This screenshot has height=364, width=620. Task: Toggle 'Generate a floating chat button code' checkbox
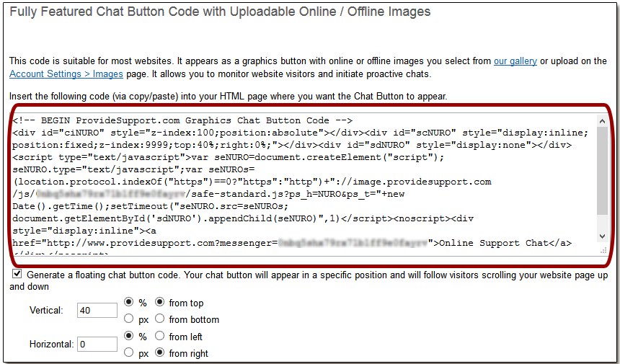click(x=17, y=274)
